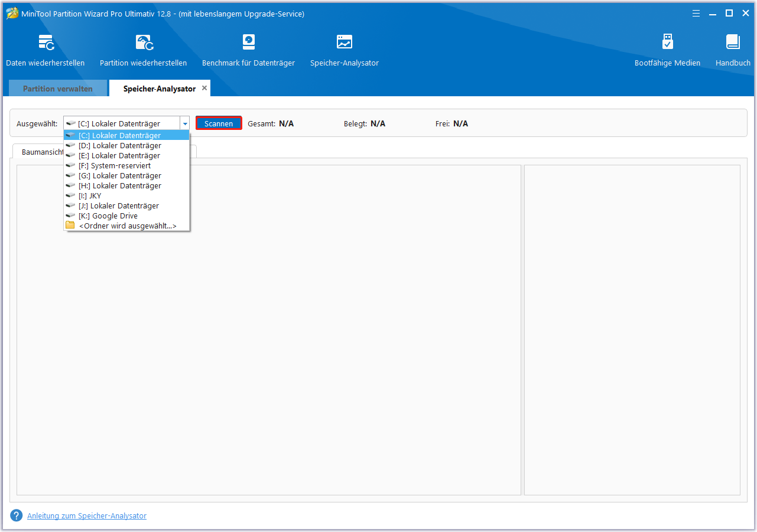This screenshot has height=532, width=757.
Task: Click the MiniTool app logo icon
Action: tap(12, 13)
